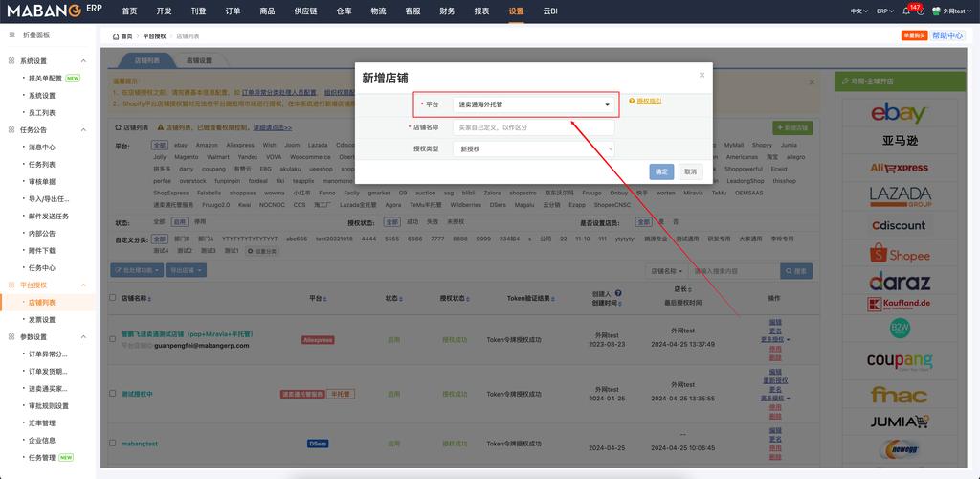
Task: Open 发票设置 in left sidebar
Action: pyautogui.click(x=42, y=320)
